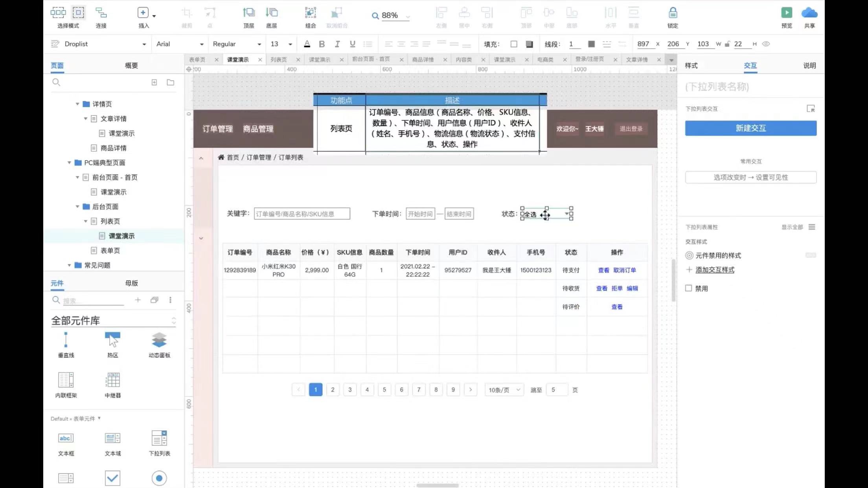Collapse the 后台页面 folder

coord(77,207)
